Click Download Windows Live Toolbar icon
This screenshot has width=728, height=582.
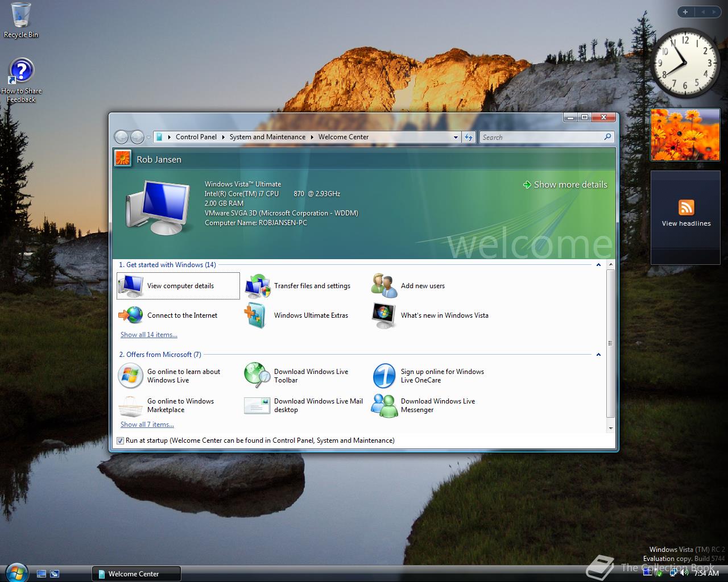257,376
